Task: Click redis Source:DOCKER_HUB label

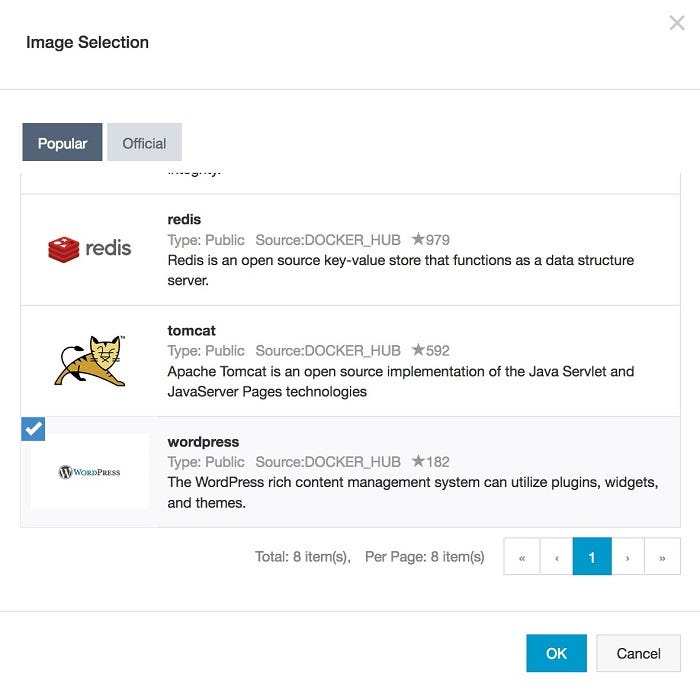Action: 328,240
